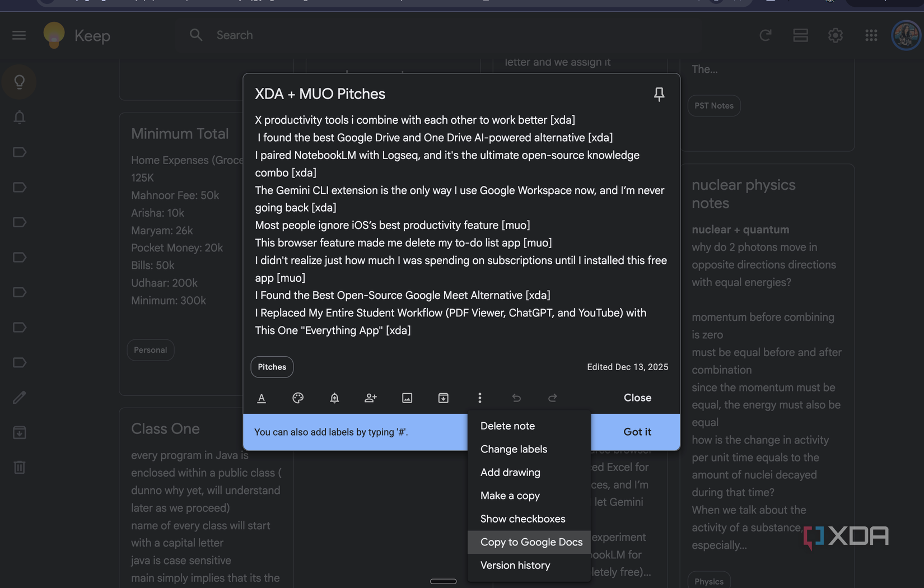Select Add drawing
The height and width of the screenshot is (588, 924).
(x=529, y=473)
